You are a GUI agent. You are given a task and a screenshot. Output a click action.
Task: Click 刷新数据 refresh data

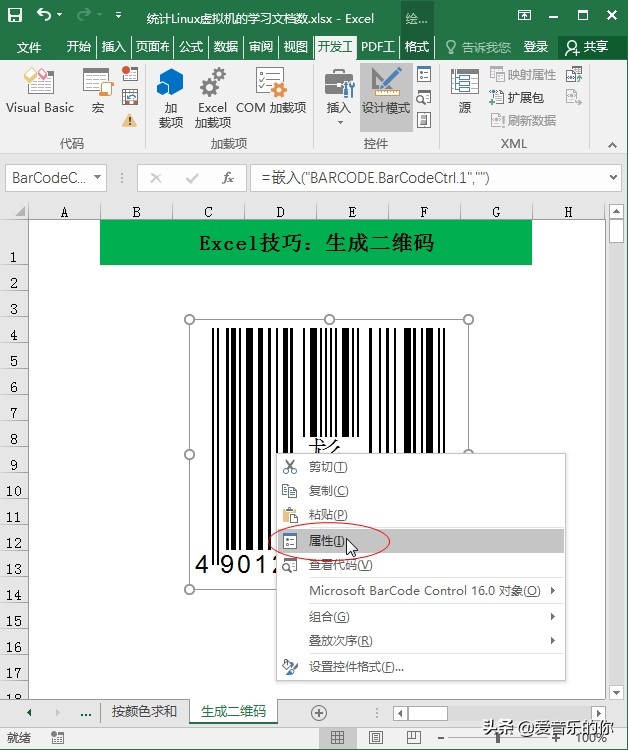click(x=522, y=120)
